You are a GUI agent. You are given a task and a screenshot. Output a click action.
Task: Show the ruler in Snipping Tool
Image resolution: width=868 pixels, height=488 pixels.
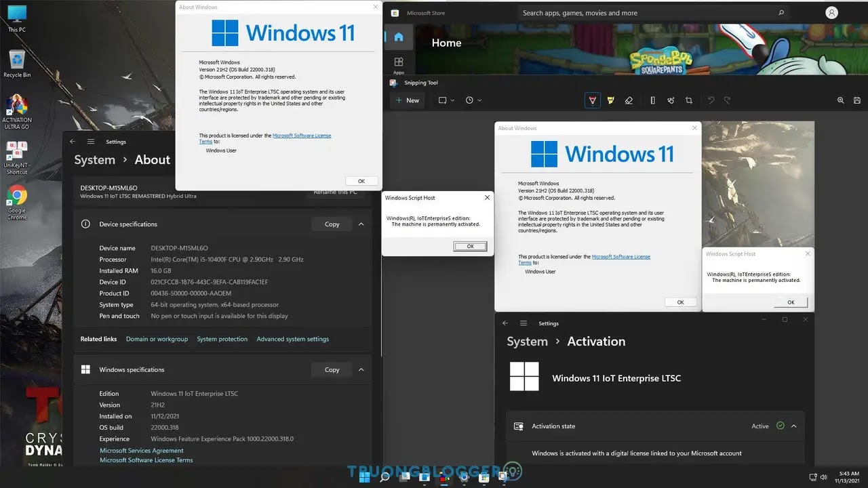652,100
